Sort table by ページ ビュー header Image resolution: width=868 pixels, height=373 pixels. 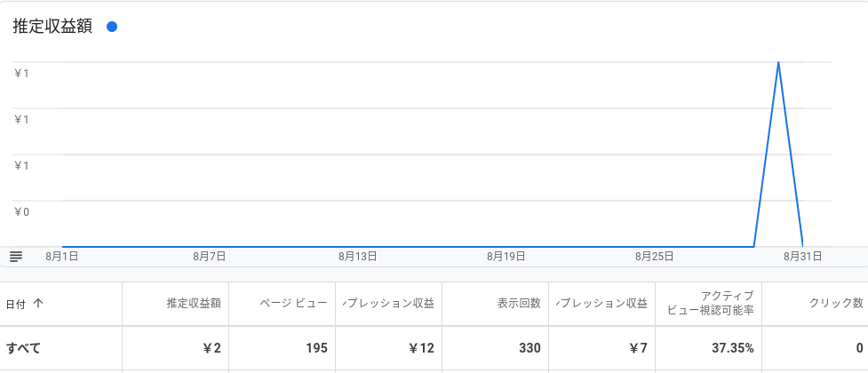294,303
